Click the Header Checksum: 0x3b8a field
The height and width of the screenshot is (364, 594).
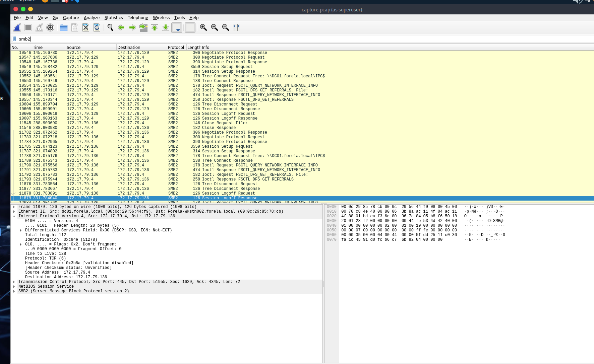click(79, 263)
